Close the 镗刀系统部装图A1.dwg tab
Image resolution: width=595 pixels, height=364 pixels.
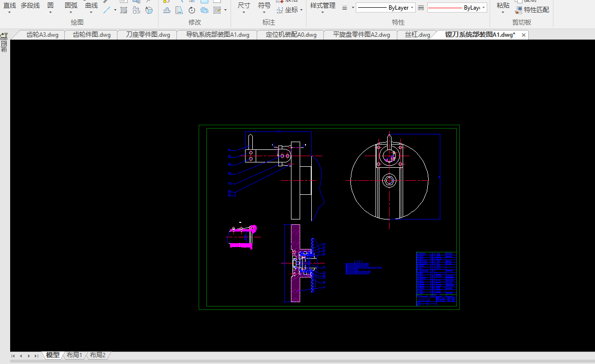(523, 35)
